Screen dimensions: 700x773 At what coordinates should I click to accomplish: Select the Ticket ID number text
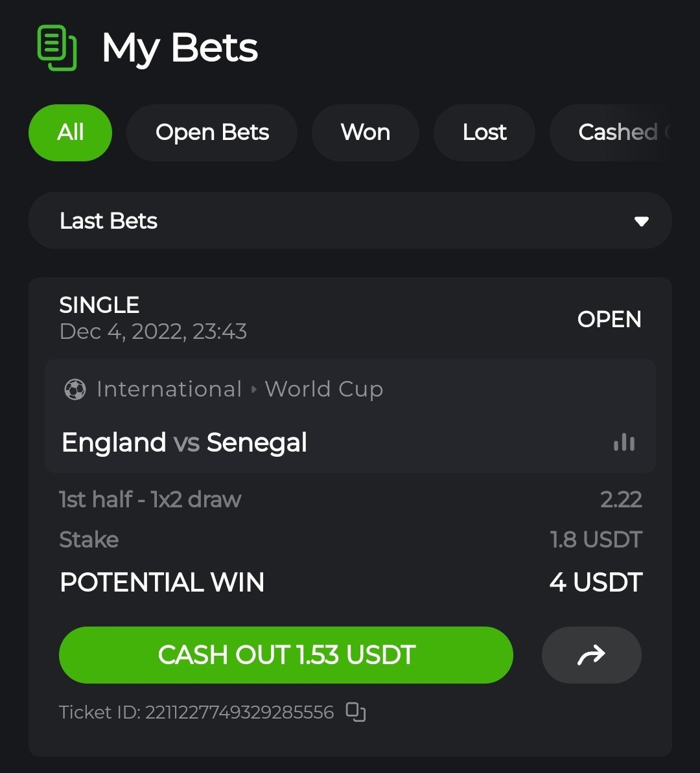point(240,712)
